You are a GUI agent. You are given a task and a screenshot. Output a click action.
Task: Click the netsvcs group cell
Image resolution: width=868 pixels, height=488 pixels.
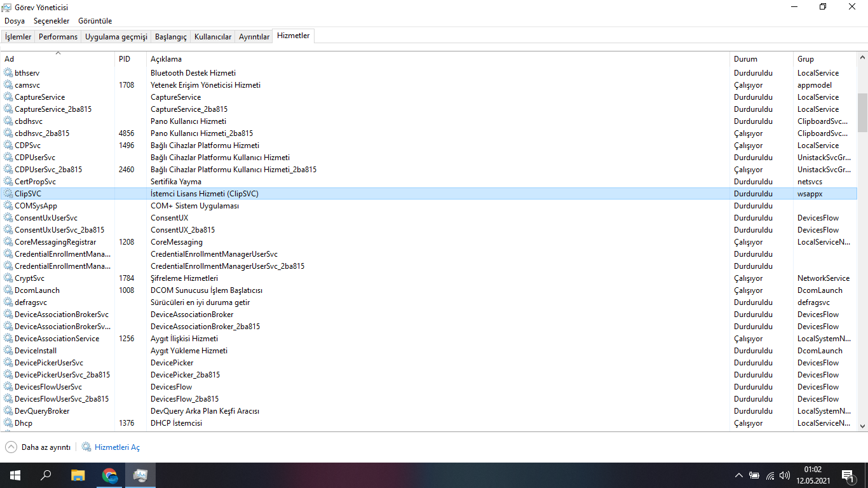810,182
